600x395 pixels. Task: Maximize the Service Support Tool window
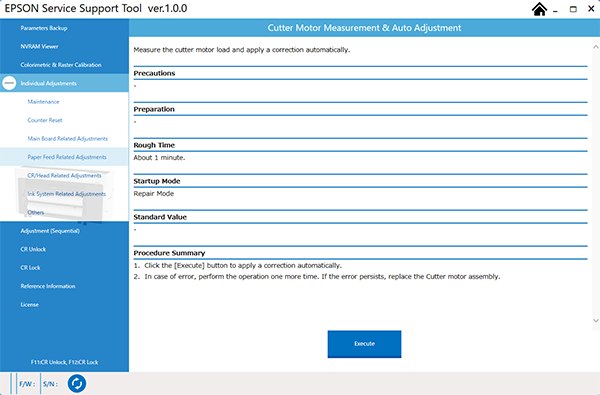(573, 9)
